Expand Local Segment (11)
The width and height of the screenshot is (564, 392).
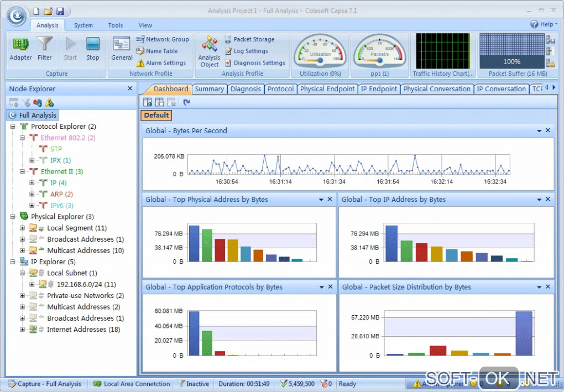22,228
